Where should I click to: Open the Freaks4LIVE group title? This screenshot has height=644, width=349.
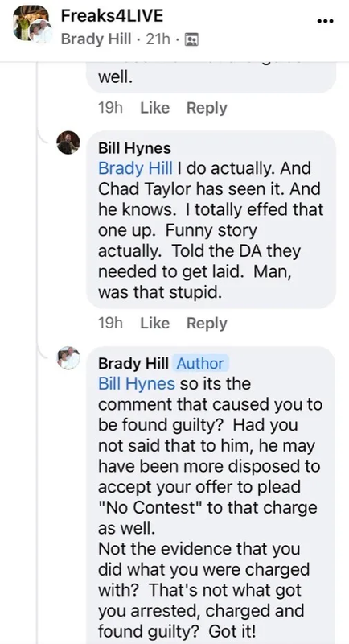tap(112, 15)
